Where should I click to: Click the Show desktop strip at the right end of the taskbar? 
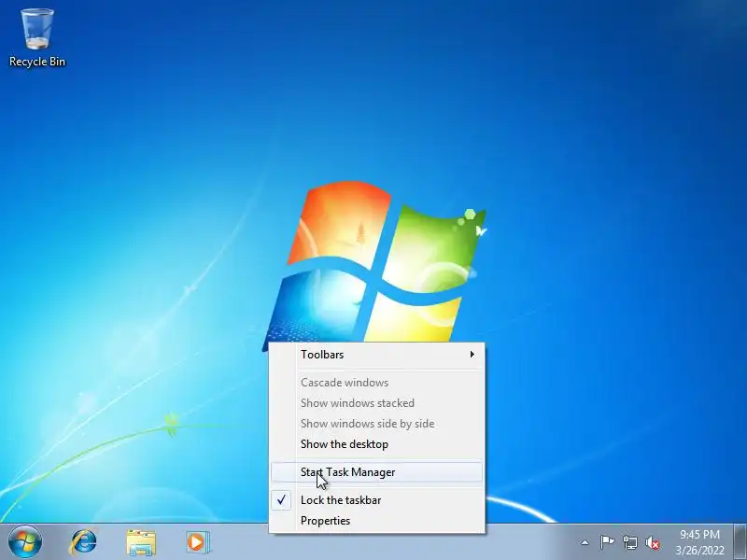tap(740, 542)
